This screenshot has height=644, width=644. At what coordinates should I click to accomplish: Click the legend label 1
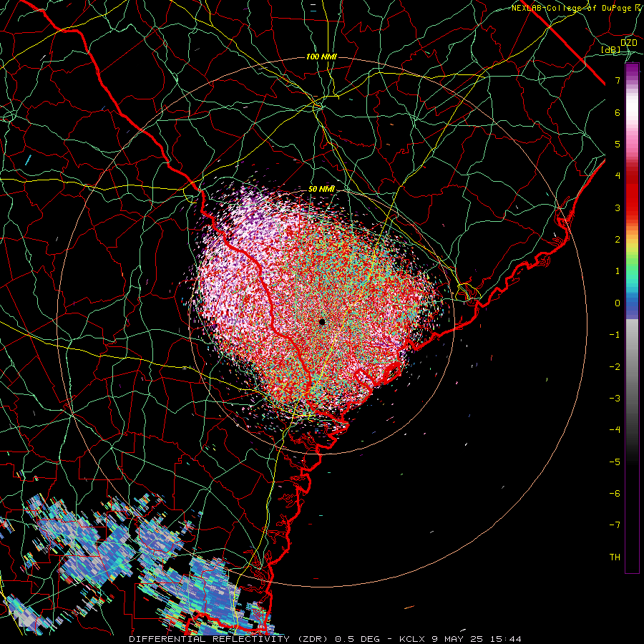(x=618, y=271)
